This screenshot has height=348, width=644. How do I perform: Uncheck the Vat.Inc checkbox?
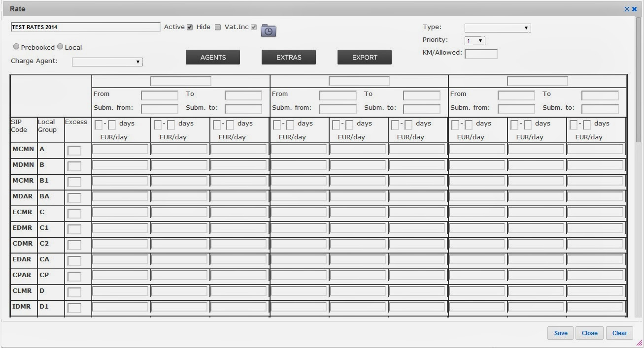pos(254,27)
